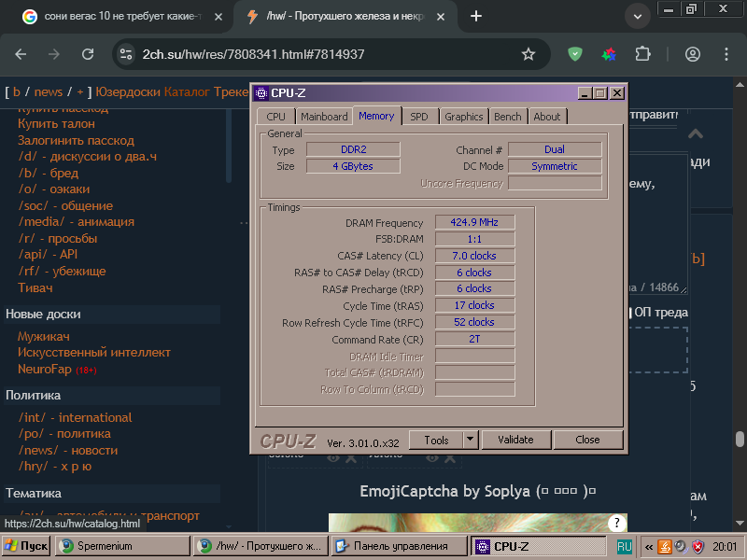Reload the 2ch page

[88, 54]
